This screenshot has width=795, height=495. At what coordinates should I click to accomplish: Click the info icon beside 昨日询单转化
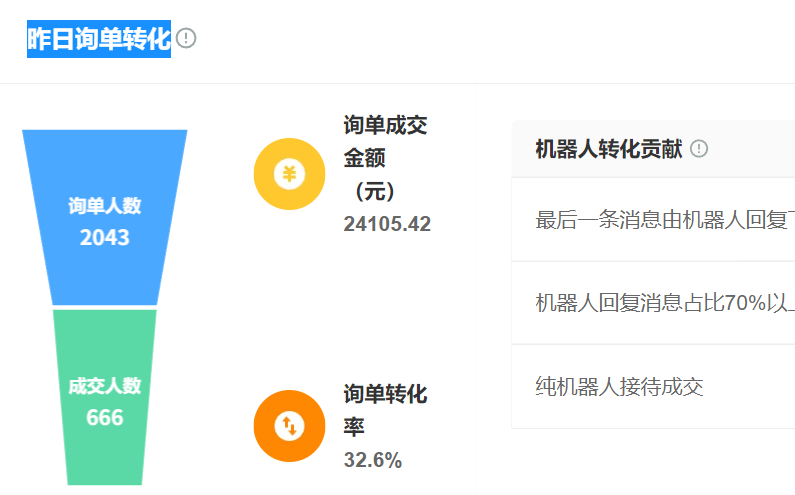pyautogui.click(x=186, y=39)
